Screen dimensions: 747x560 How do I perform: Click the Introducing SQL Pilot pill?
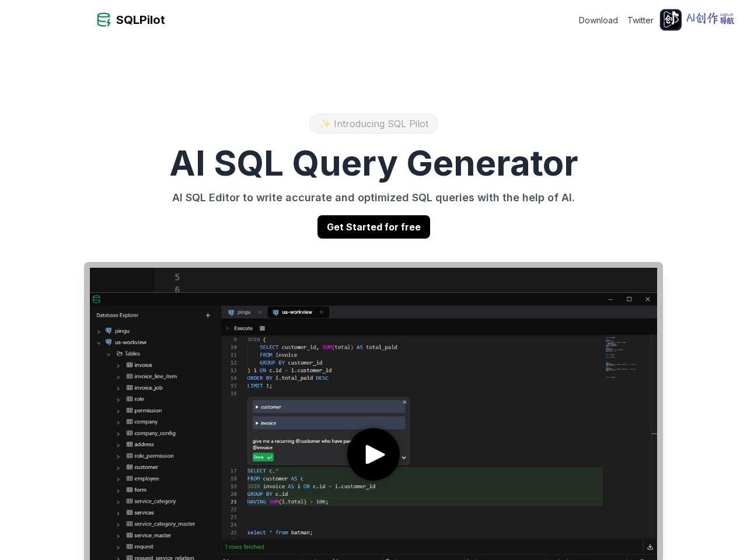pos(373,124)
